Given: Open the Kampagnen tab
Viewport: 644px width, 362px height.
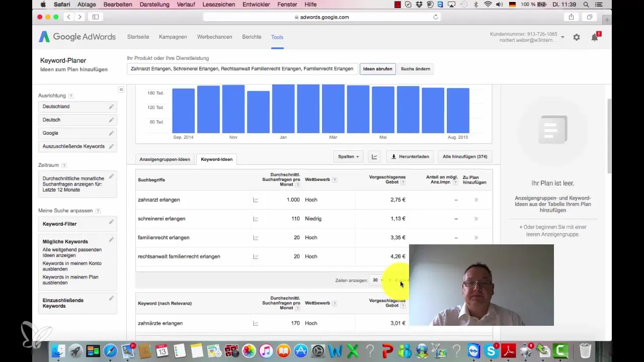Looking at the screenshot, I should (173, 37).
